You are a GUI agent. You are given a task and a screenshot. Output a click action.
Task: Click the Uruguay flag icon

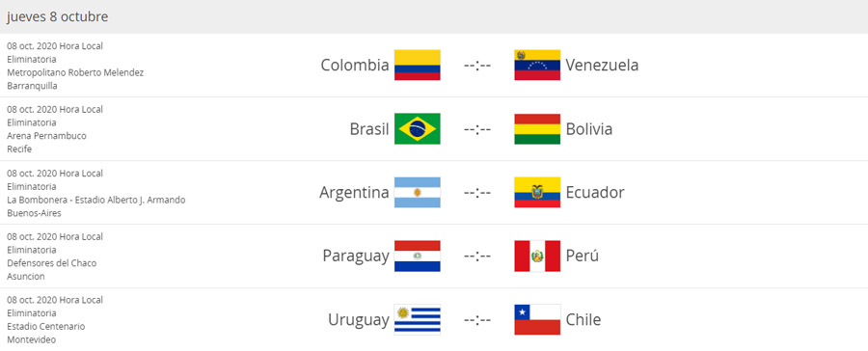418,320
